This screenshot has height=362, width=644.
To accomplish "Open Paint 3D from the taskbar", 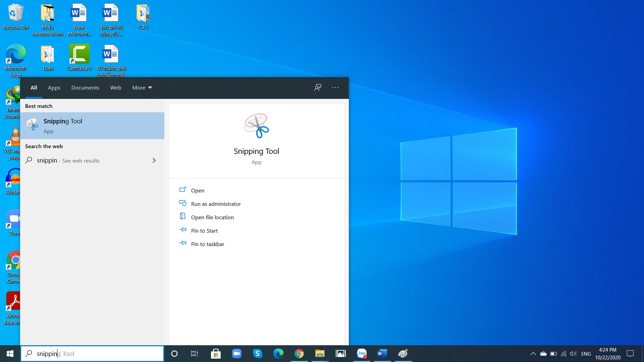I will (x=402, y=353).
